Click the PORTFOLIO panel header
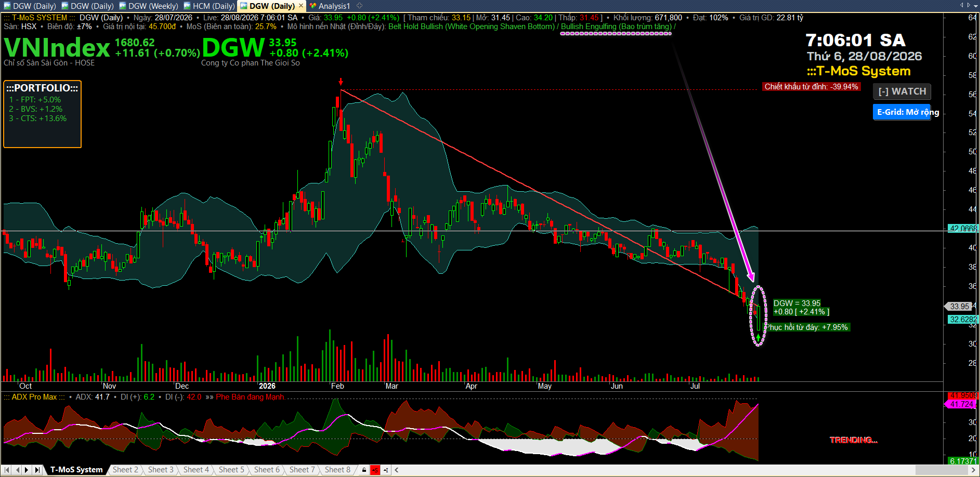 (x=42, y=88)
